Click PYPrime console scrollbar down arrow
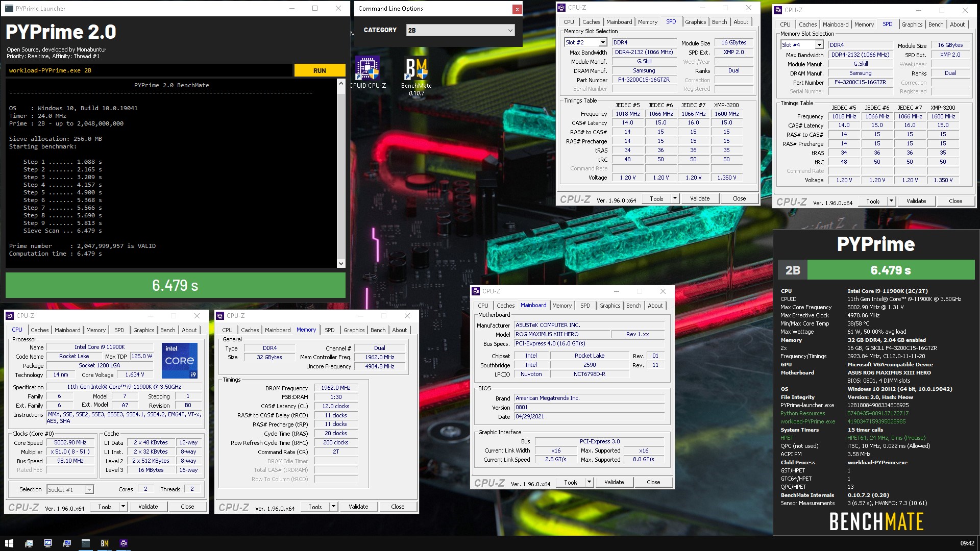Screen dimensions: 980x551 (341, 263)
